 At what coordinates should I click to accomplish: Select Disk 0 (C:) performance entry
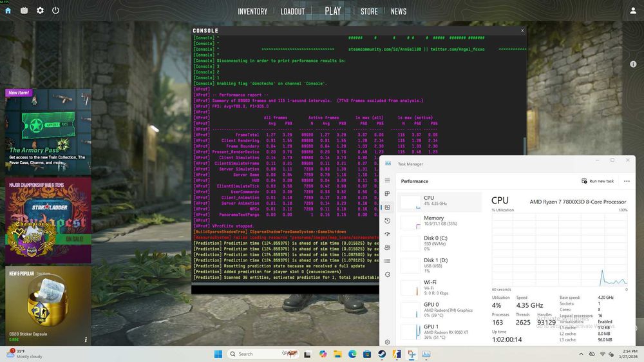click(439, 243)
